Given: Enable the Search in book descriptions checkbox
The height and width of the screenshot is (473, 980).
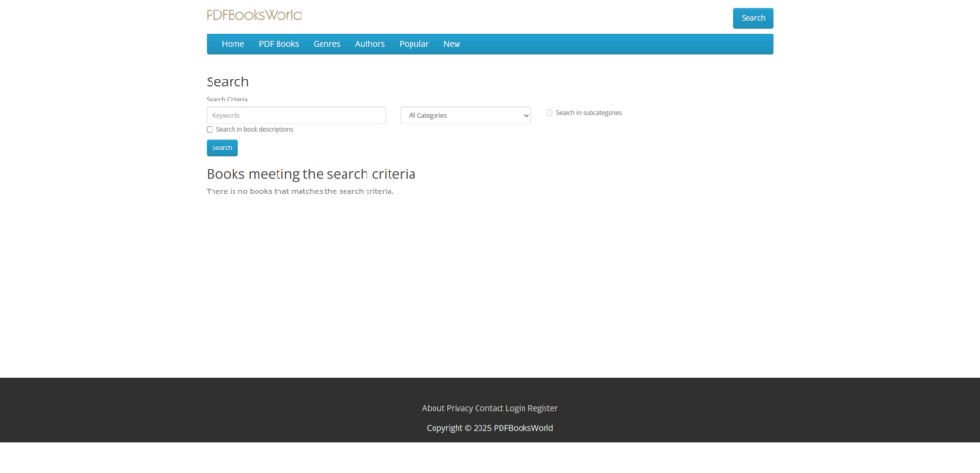Looking at the screenshot, I should 210,129.
